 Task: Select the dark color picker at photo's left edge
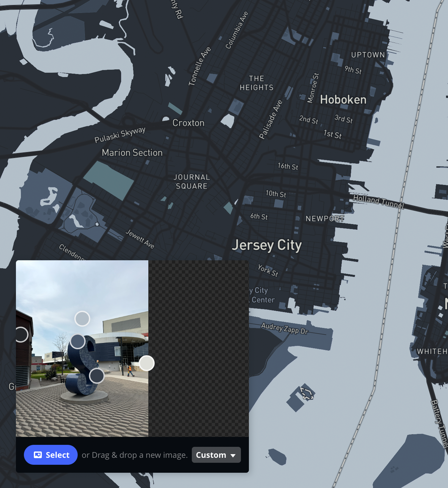coord(21,335)
